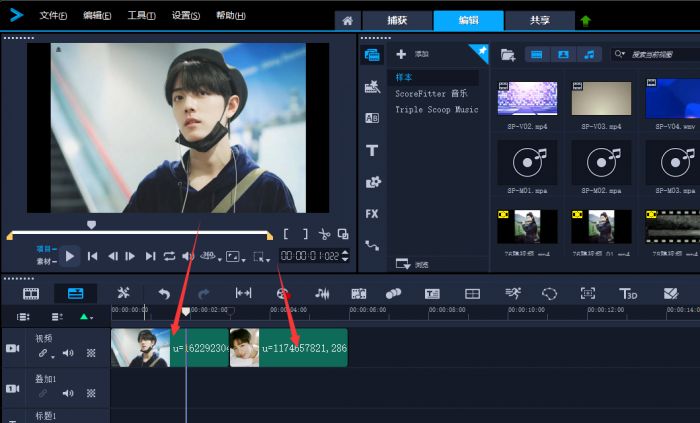Click the 添加 (Add) folder button
The height and width of the screenshot is (423, 700).
[412, 54]
